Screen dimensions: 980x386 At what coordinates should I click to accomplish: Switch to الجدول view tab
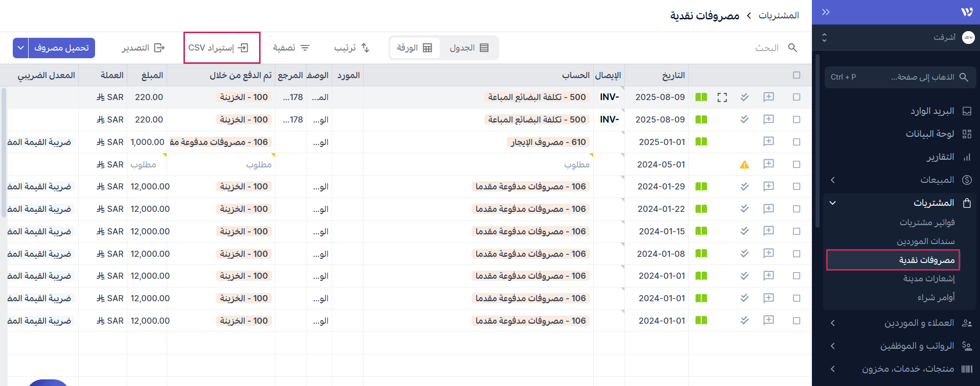point(469,48)
